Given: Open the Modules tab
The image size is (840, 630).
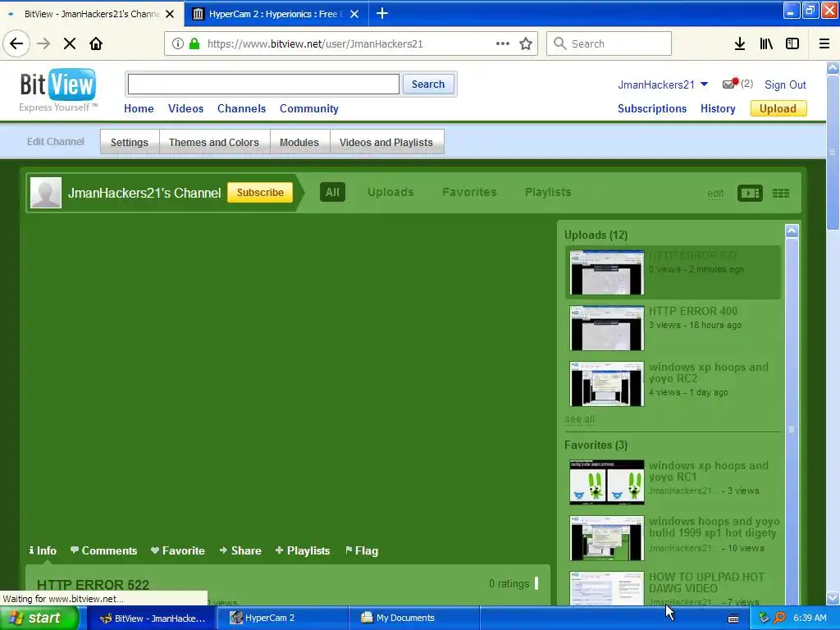Looking at the screenshot, I should pyautogui.click(x=299, y=142).
